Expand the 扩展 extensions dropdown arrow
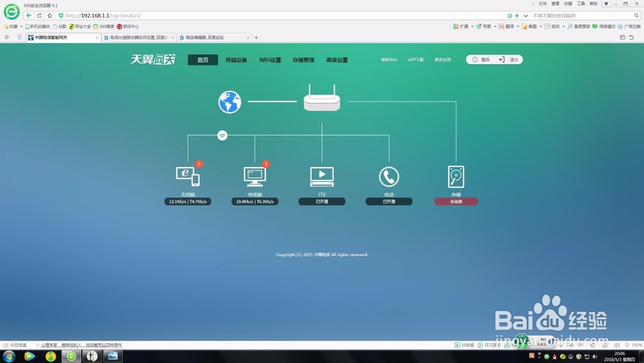Image resolution: width=644 pixels, height=363 pixels. [x=472, y=26]
